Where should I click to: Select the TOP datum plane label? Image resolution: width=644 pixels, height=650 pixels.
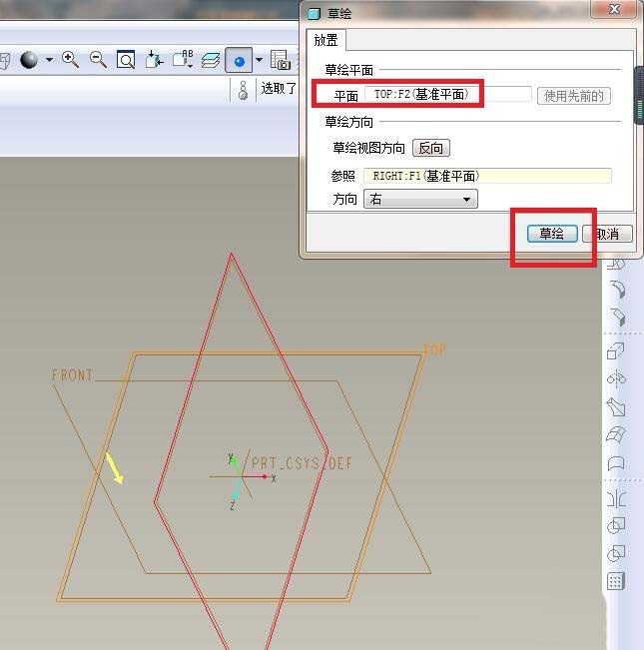point(434,349)
